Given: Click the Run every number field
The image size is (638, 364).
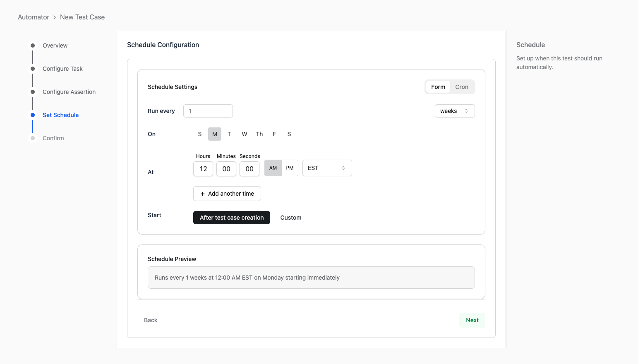Looking at the screenshot, I should pyautogui.click(x=208, y=111).
